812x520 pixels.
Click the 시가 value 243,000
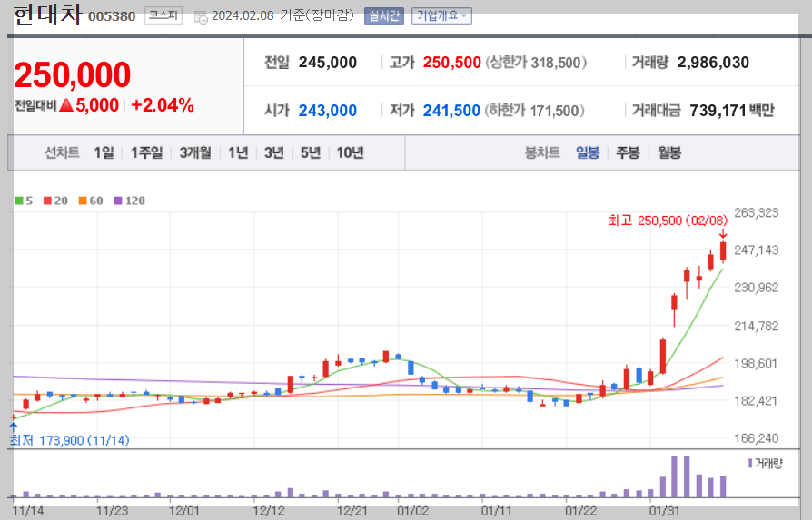pos(327,111)
